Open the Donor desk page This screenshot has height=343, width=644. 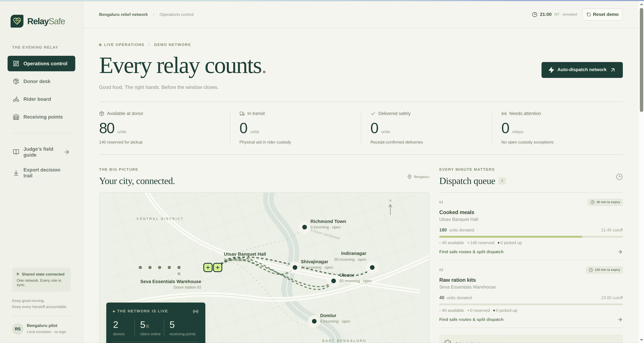coord(41,81)
